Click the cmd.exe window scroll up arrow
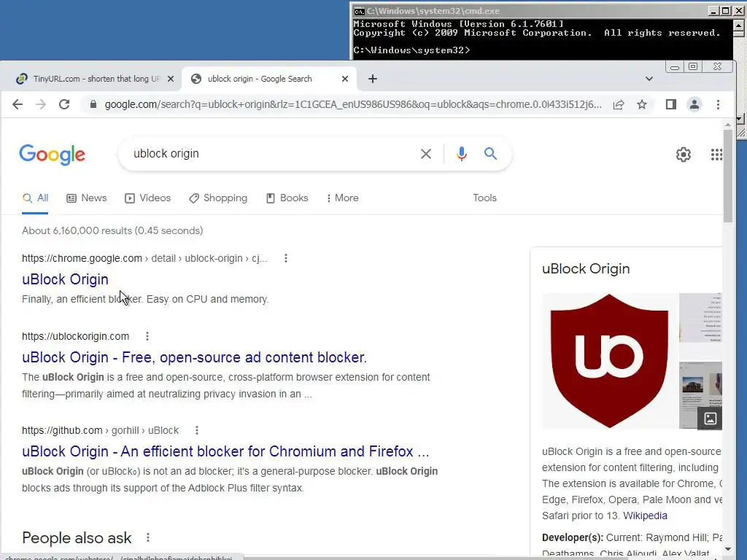Viewport: 747px width, 560px height. 739,24
